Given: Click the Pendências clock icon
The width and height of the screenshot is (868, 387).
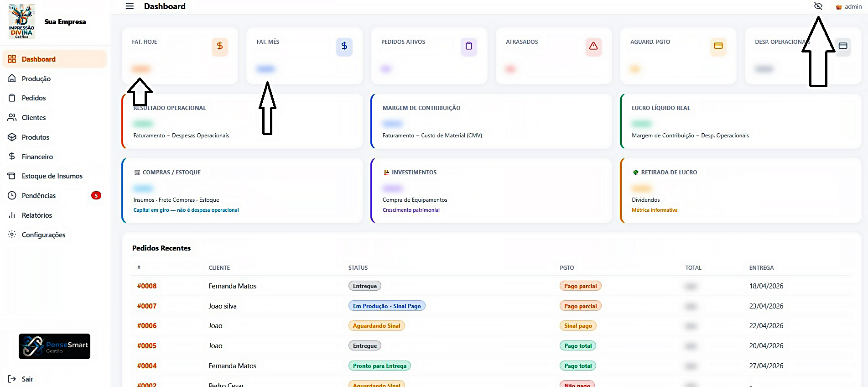Looking at the screenshot, I should pyautogui.click(x=12, y=195).
